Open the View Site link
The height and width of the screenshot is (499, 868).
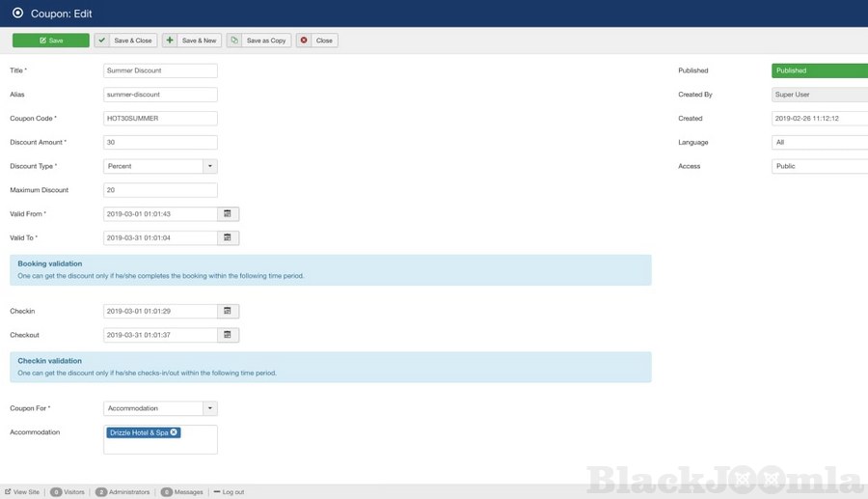(22, 492)
